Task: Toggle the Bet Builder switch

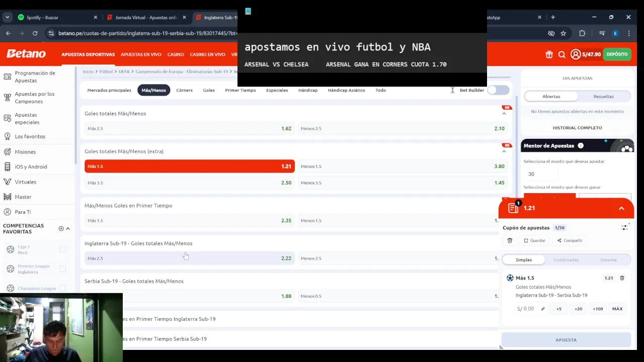Action: 498,90
